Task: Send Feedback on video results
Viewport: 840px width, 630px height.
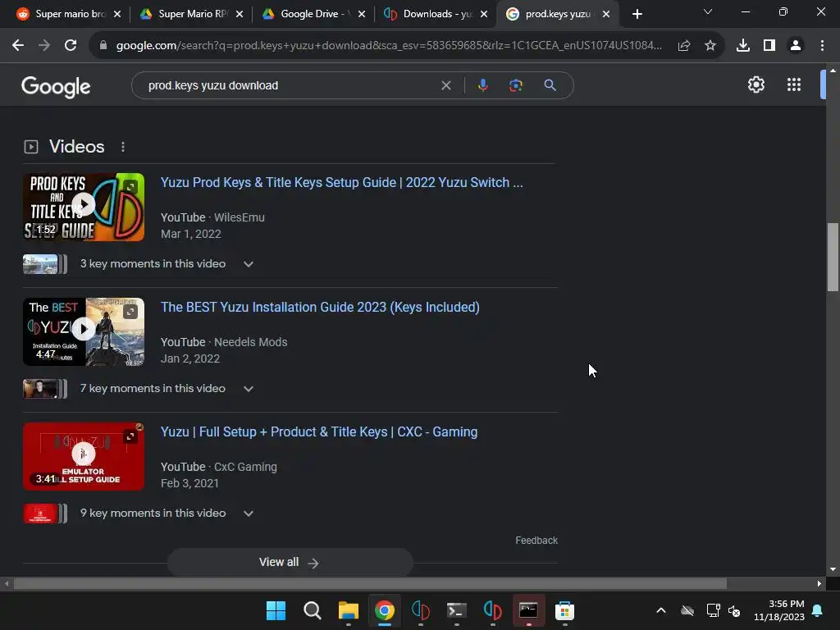Action: click(536, 541)
